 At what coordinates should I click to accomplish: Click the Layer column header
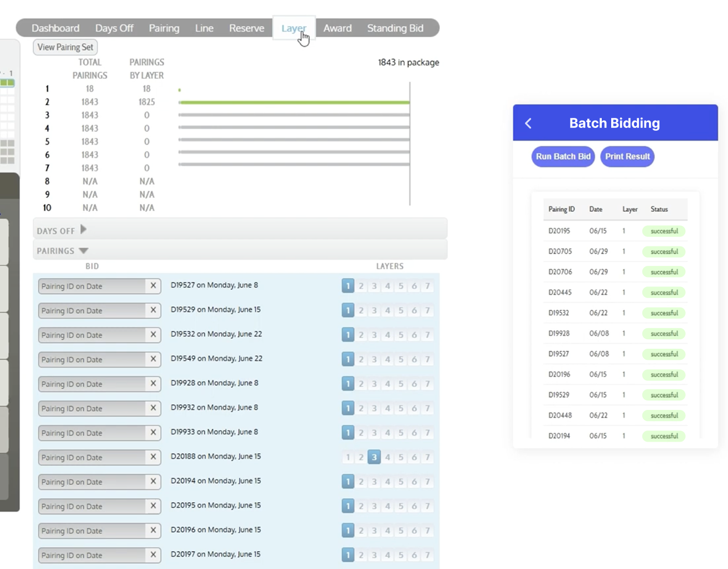coord(630,209)
